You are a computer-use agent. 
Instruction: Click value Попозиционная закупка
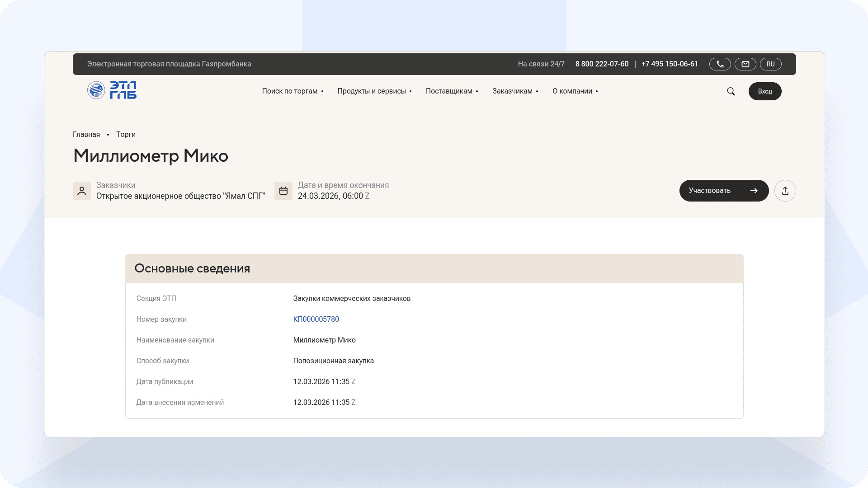coord(334,361)
